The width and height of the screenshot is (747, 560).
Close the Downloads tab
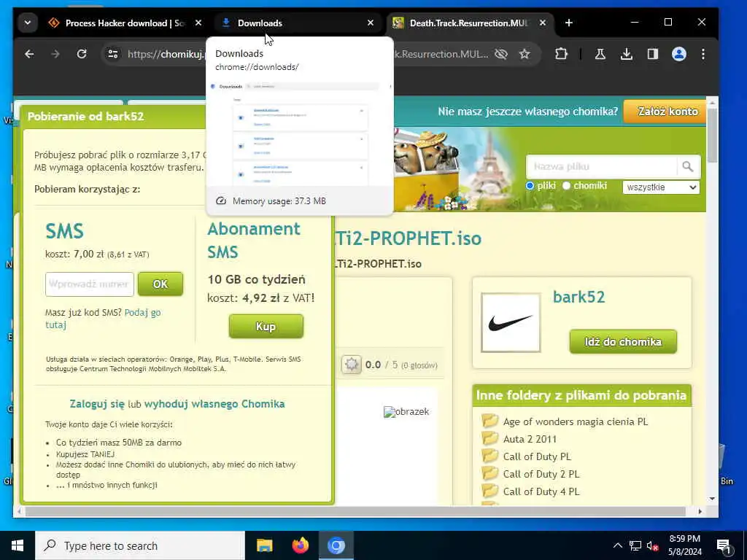click(x=370, y=23)
